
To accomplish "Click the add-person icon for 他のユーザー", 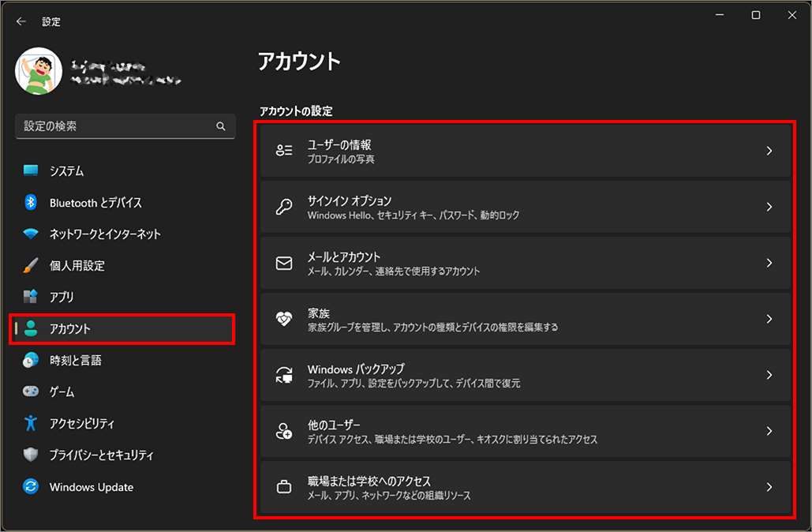I will pos(284,431).
